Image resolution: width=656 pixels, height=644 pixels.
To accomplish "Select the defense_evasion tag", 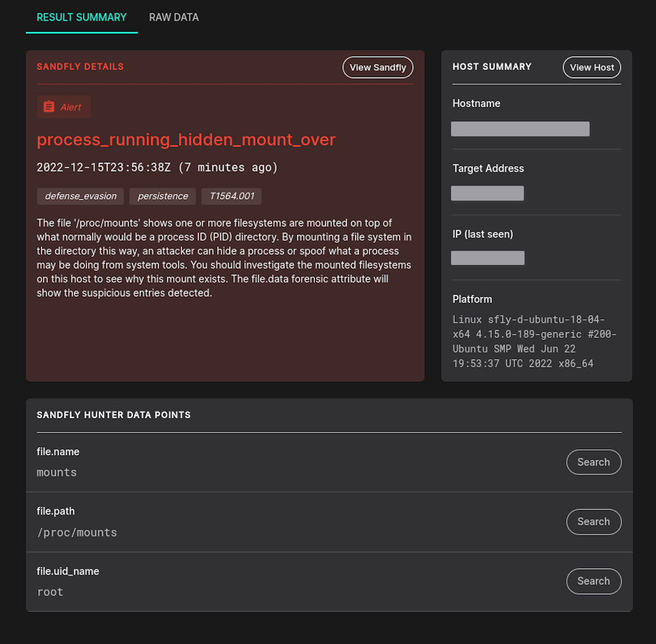I will [x=80, y=196].
